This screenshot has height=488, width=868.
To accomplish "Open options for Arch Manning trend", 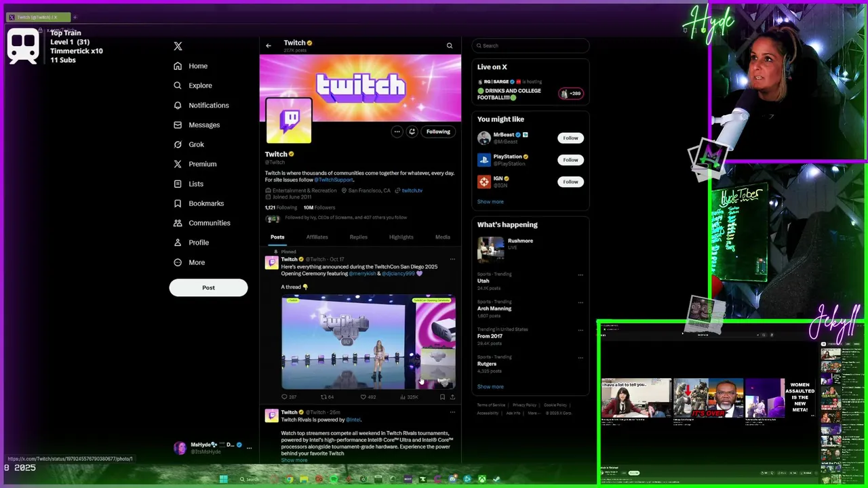I will [580, 302].
